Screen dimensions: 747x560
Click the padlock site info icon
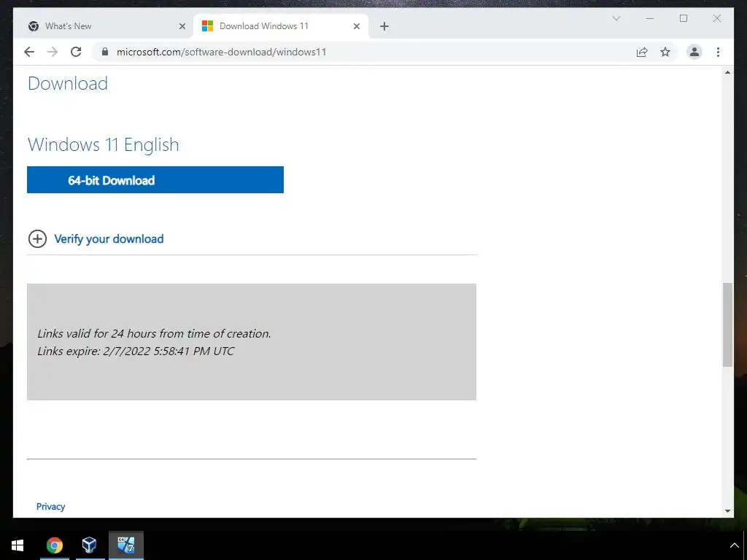click(x=105, y=52)
